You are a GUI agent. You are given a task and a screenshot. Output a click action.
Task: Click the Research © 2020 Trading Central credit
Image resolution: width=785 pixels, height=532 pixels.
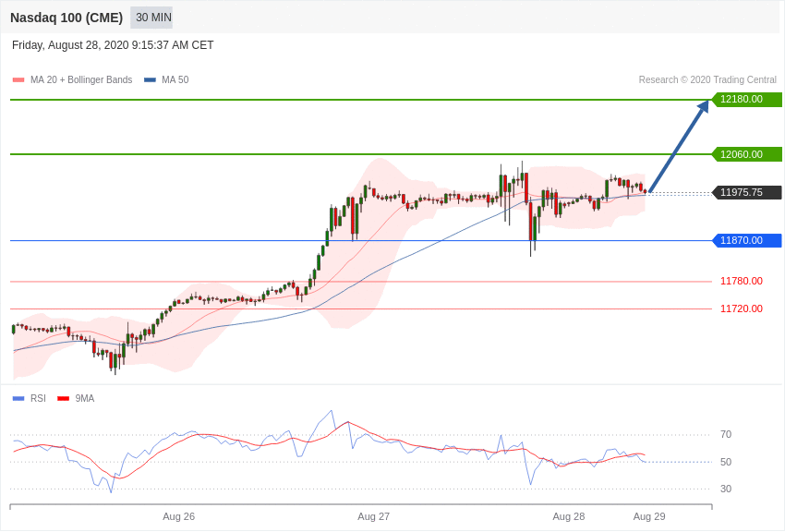707,79
